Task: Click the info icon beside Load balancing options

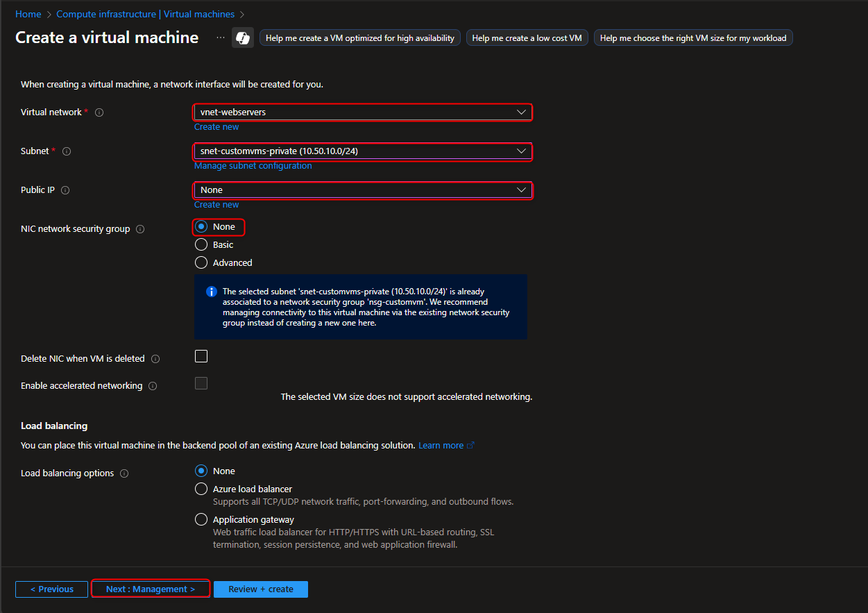Action: point(124,473)
